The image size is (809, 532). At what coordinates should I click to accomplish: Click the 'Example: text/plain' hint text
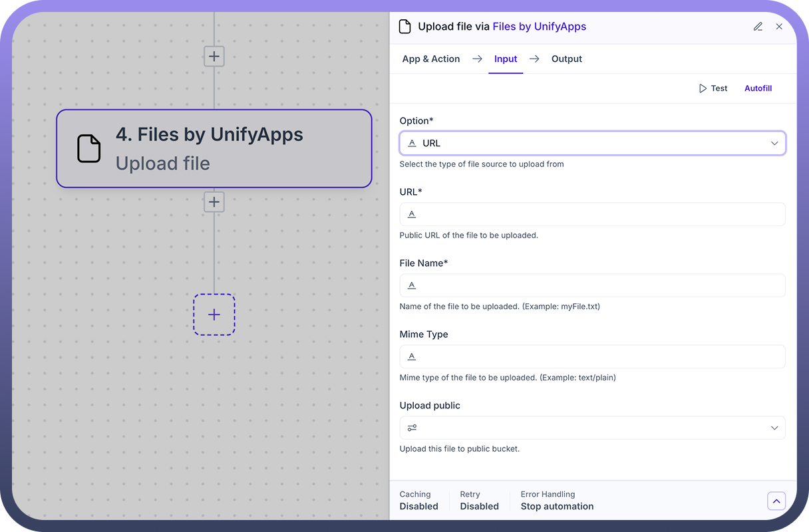[578, 378]
